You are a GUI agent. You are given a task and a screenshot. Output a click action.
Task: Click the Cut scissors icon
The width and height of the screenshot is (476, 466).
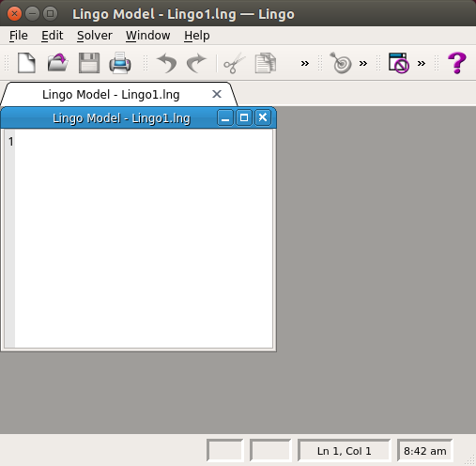point(234,63)
